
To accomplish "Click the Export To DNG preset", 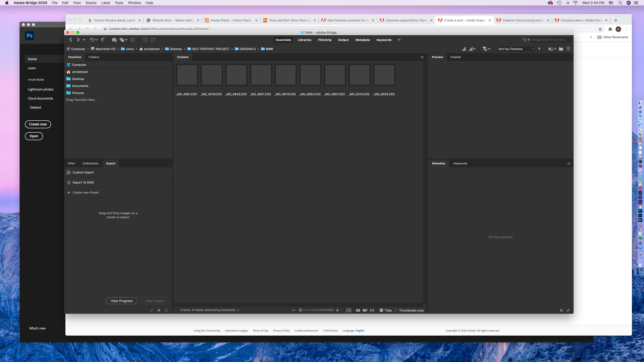I will [x=83, y=182].
